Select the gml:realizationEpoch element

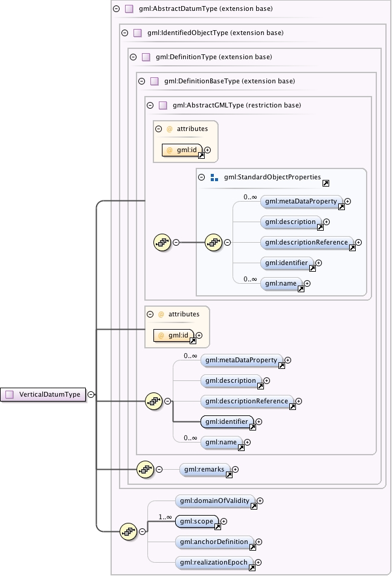(214, 562)
